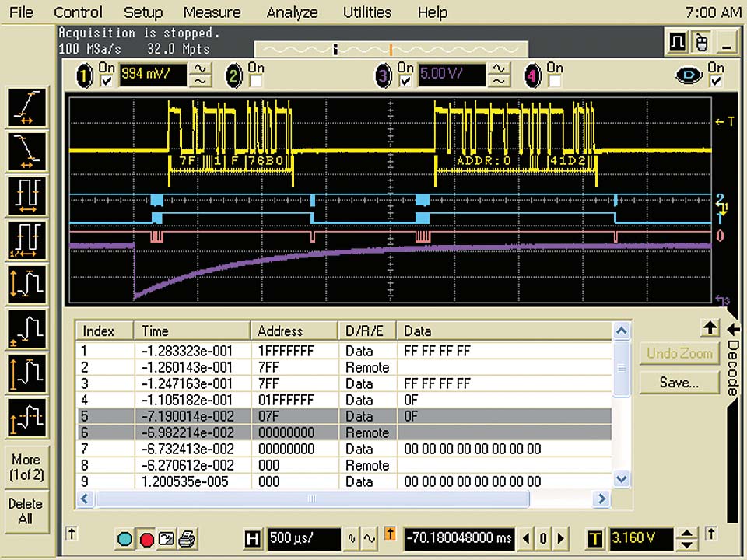The image size is (747, 560).
Task: Click the printer icon in bottom toolbar
Action: tap(187, 539)
